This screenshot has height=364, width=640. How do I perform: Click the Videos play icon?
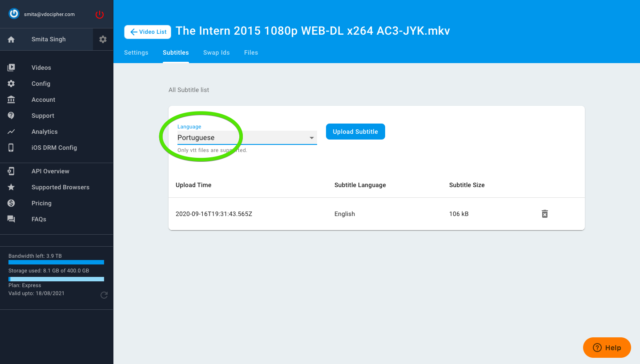(11, 68)
